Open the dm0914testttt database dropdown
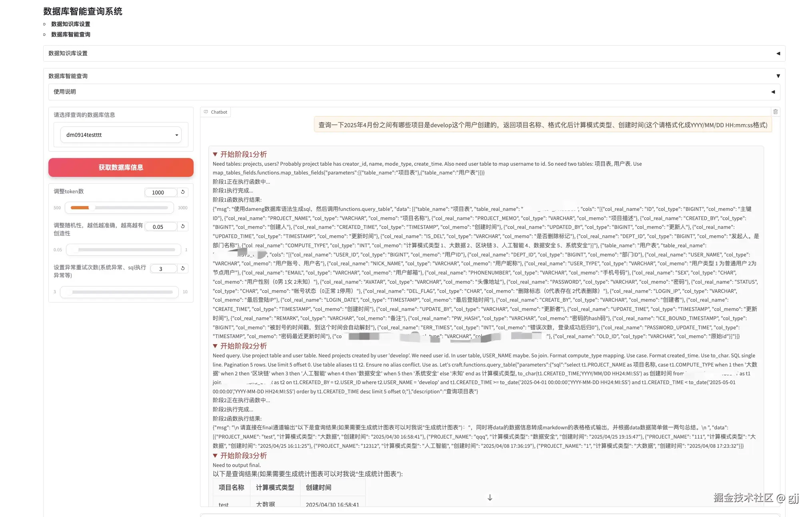The width and height of the screenshot is (812, 517). point(121,135)
